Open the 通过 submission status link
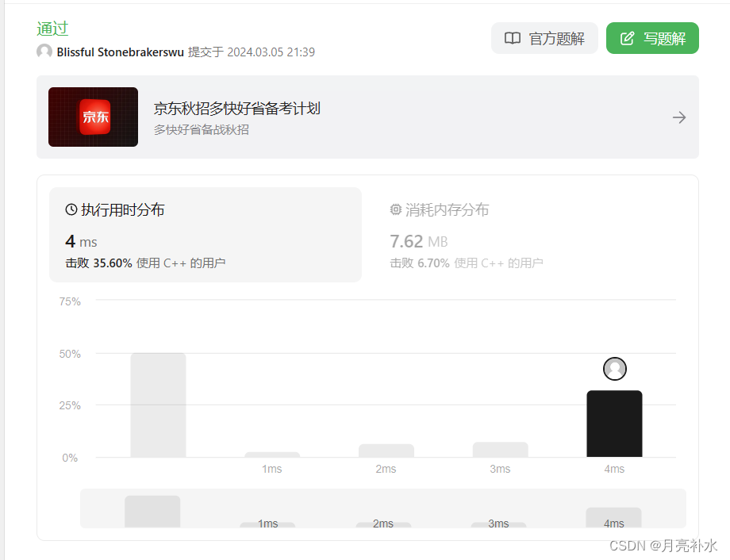The image size is (730, 560). [x=52, y=29]
